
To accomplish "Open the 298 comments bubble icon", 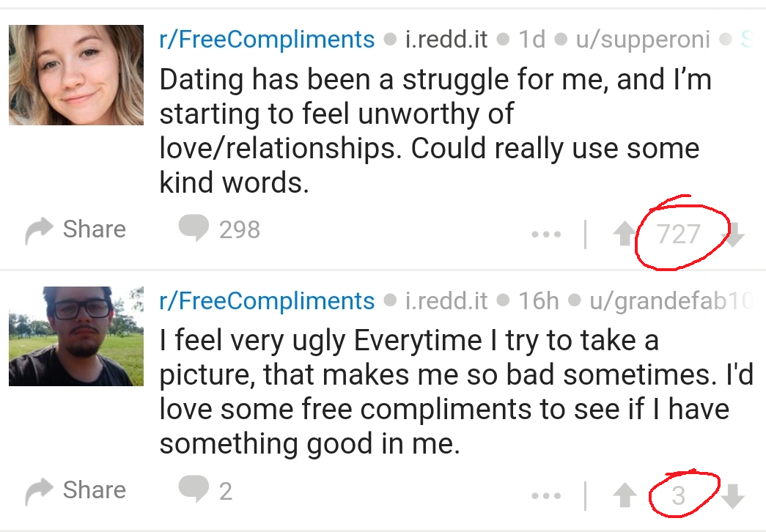I will (x=194, y=229).
